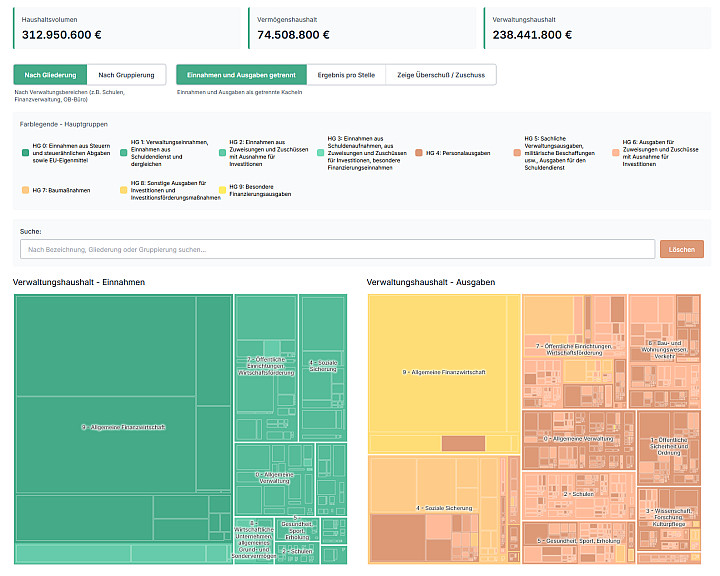Open Allgemeine Verwaltung tile in Ausgaben treemap
The image size is (720, 576).
(578, 439)
